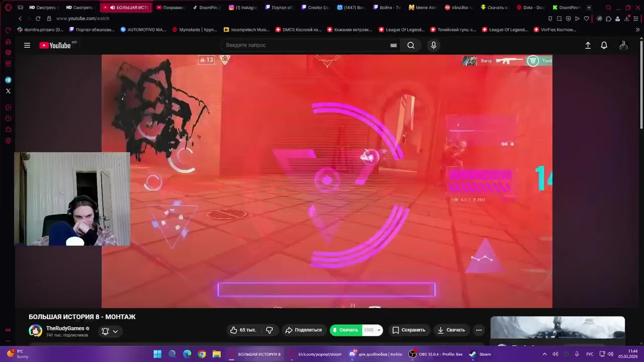Open the music player icon in browser toolbar
Viewport: 644px width, 362px height.
[x=599, y=19]
